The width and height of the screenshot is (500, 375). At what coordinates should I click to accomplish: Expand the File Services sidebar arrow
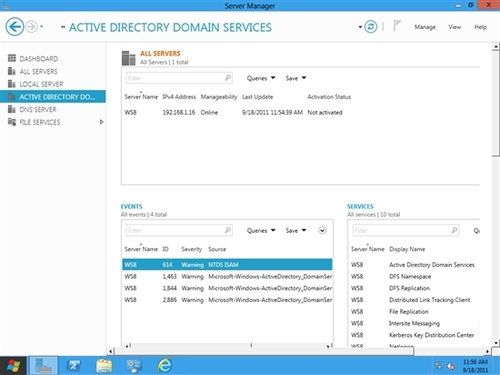click(x=102, y=122)
